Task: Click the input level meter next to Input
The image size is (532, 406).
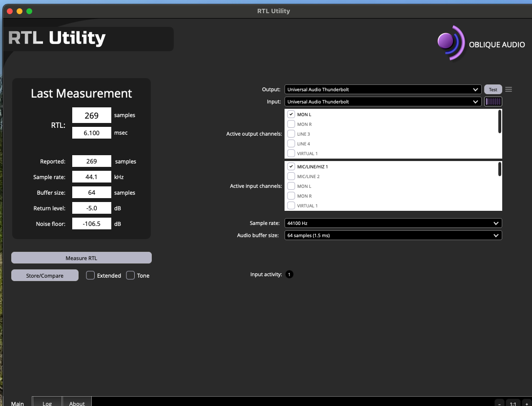Action: click(x=493, y=101)
